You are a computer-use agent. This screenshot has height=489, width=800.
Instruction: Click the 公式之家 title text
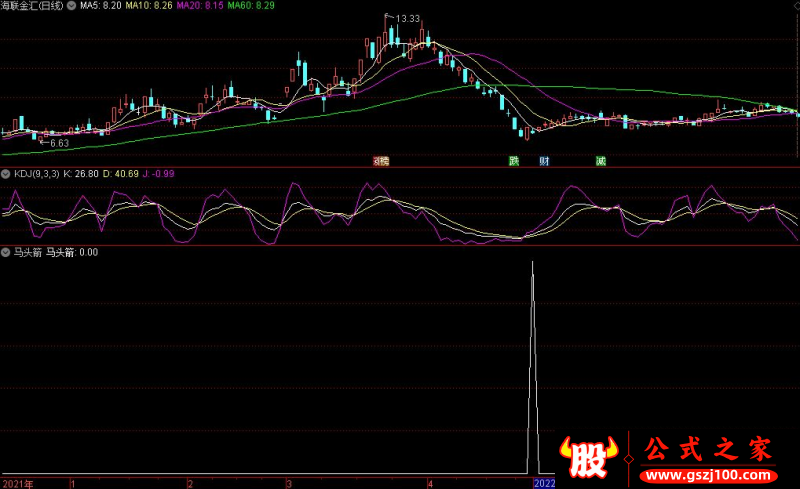(708, 449)
